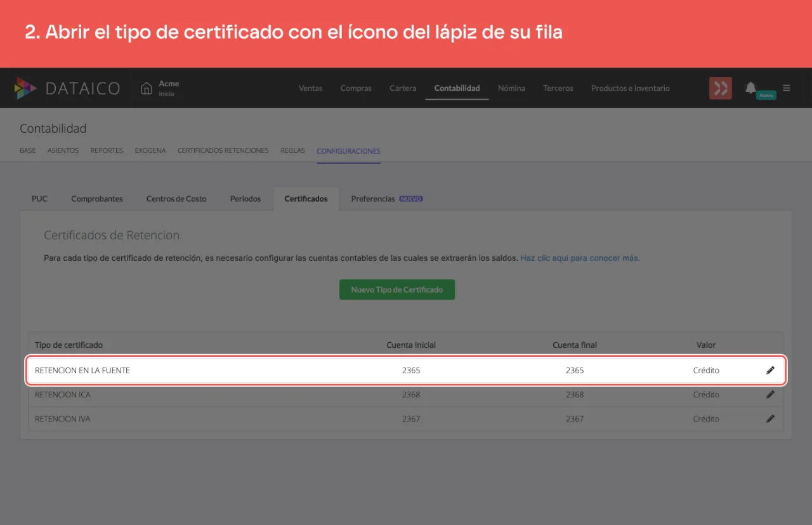Click the Certificados de Retencion heading
The height and width of the screenshot is (525, 812).
[x=112, y=235]
